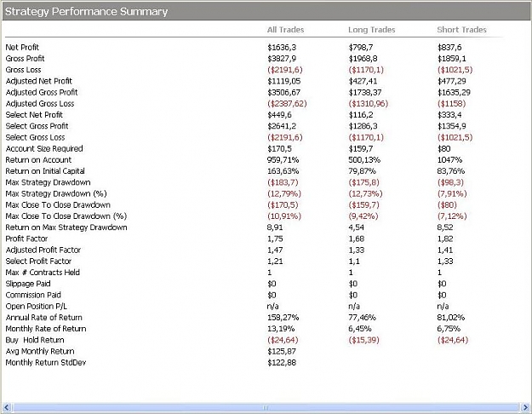Click the Adjusted Net Profit label

(x=38, y=81)
